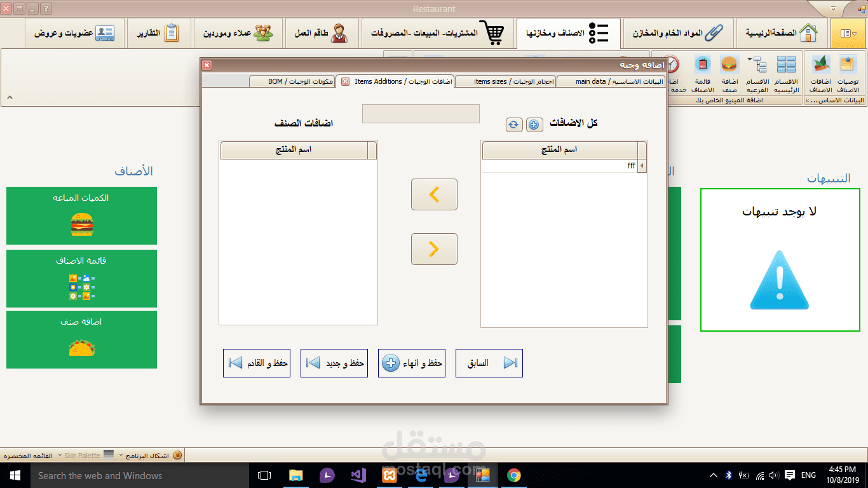The image size is (868, 488).
Task: Close the Items Additions tab with red x
Action: pyautogui.click(x=345, y=81)
